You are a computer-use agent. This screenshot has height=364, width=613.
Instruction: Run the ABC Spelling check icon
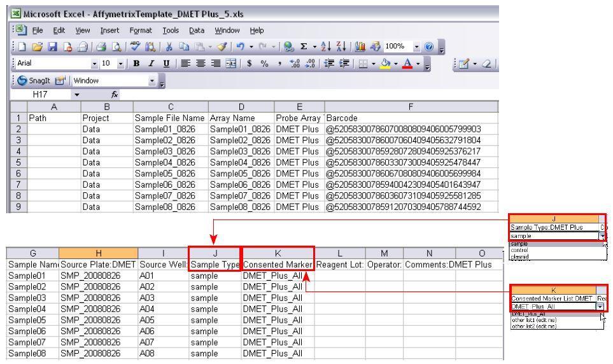135,46
